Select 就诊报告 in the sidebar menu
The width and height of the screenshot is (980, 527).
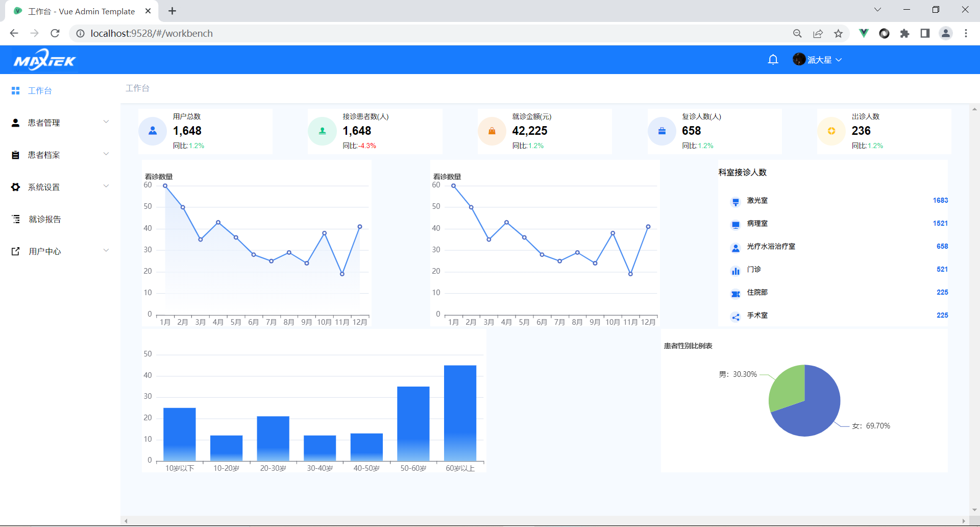pyautogui.click(x=60, y=219)
